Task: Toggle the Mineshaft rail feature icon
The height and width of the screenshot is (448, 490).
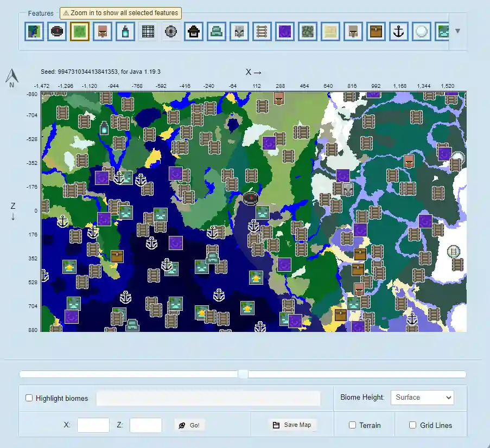Action: tap(262, 31)
